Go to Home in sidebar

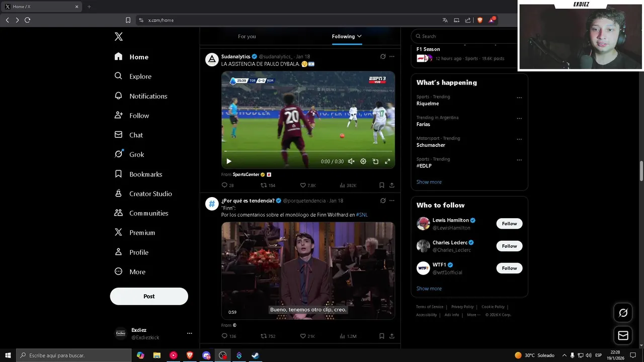[131, 57]
